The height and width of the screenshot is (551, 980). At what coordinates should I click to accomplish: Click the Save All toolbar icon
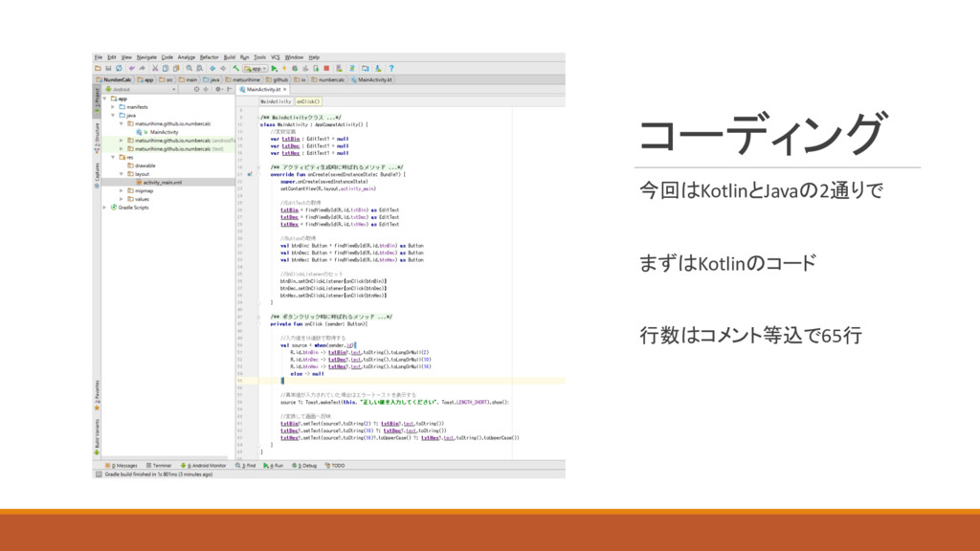click(108, 68)
